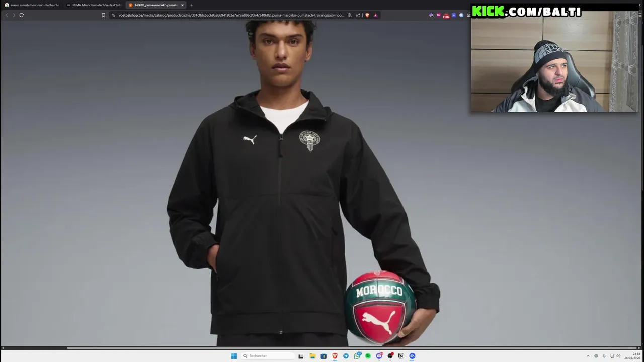The width and height of the screenshot is (644, 362).
Task: Open the Brave browser taskbar icon
Action: coord(335,356)
